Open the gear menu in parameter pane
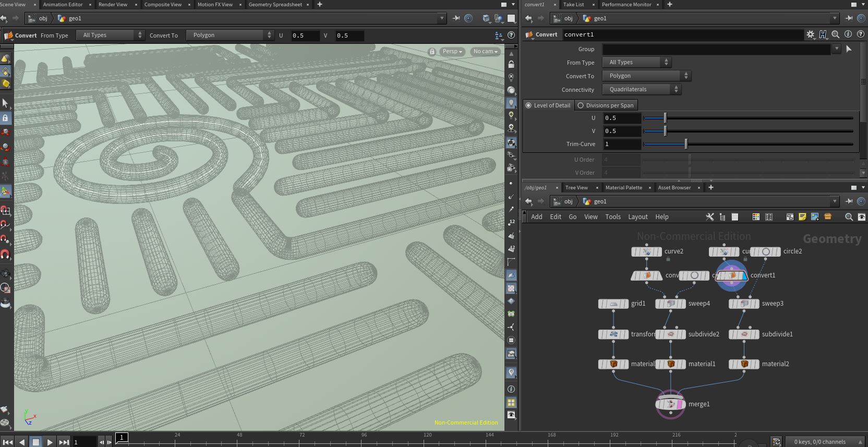868x447 pixels. [810, 34]
